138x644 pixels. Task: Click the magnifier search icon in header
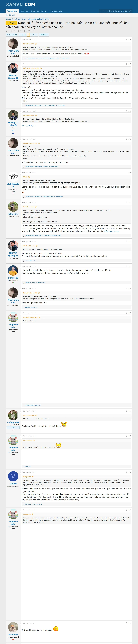pyautogui.click(x=107, y=11)
